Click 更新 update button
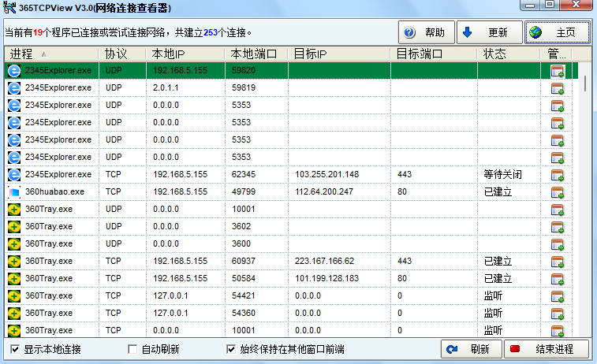Screen dimensions: 597x364 489,32
